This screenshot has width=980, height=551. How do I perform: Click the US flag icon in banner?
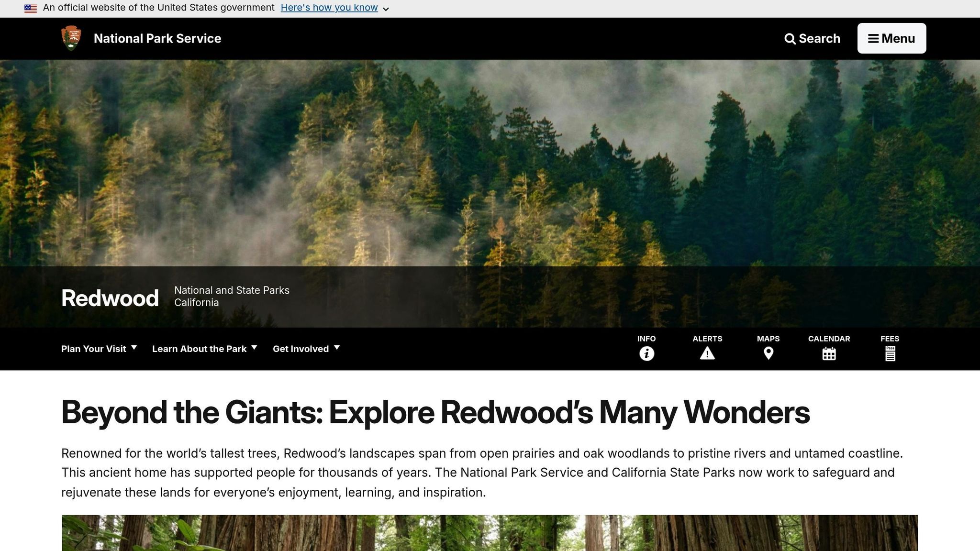[31, 8]
